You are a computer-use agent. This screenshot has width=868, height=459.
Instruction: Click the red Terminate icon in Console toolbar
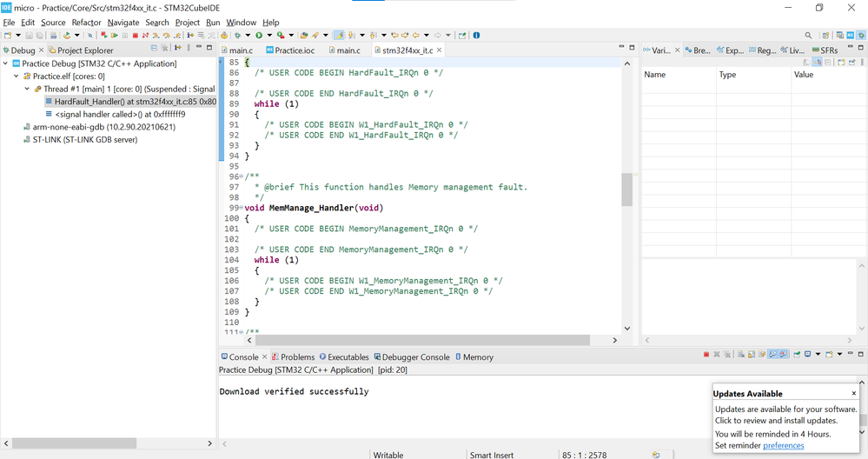click(x=706, y=355)
